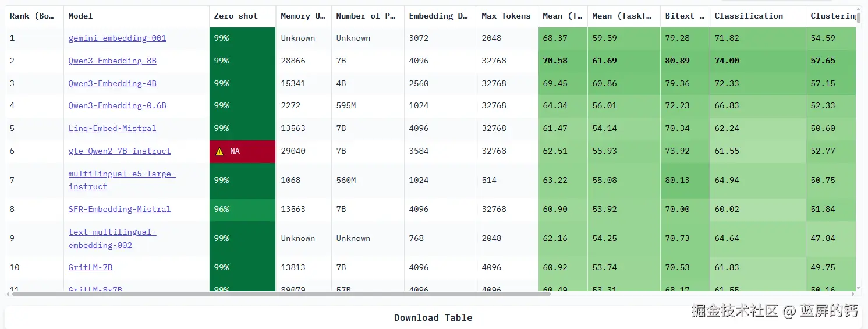Image resolution: width=868 pixels, height=329 pixels.
Task: Open the Qwen3-Embedding-4B model link
Action: pos(112,83)
